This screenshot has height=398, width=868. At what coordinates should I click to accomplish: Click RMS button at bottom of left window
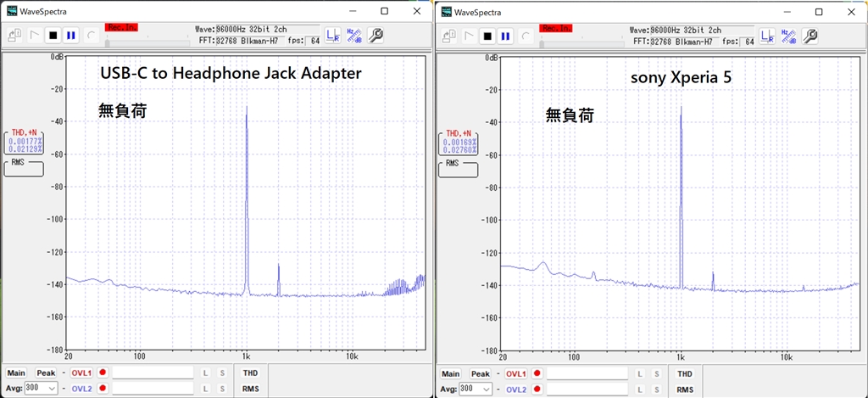[250, 390]
